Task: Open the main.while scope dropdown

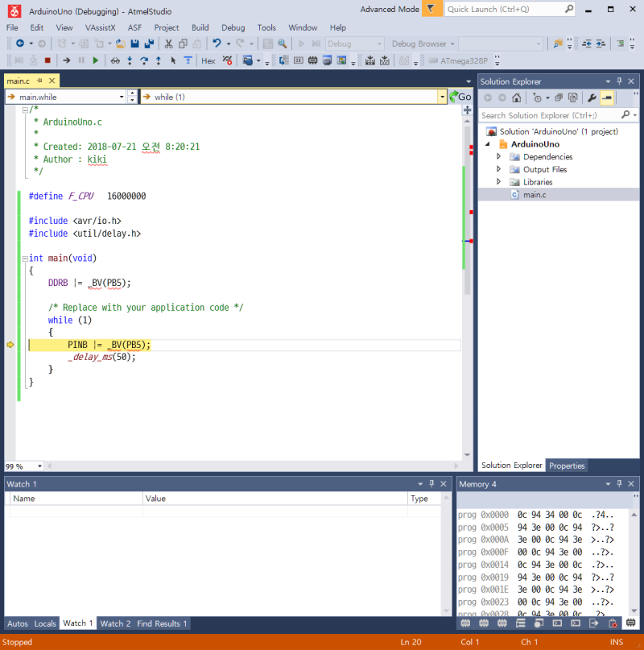Action: 122,97
